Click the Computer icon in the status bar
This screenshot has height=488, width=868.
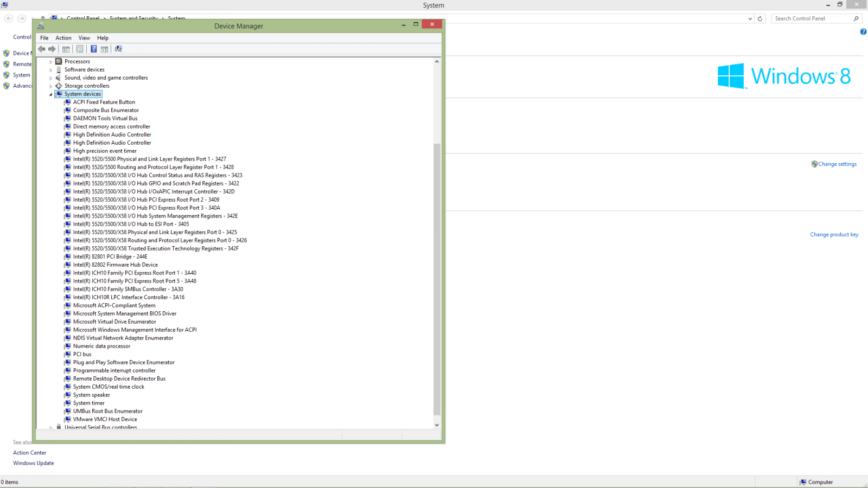(x=802, y=482)
